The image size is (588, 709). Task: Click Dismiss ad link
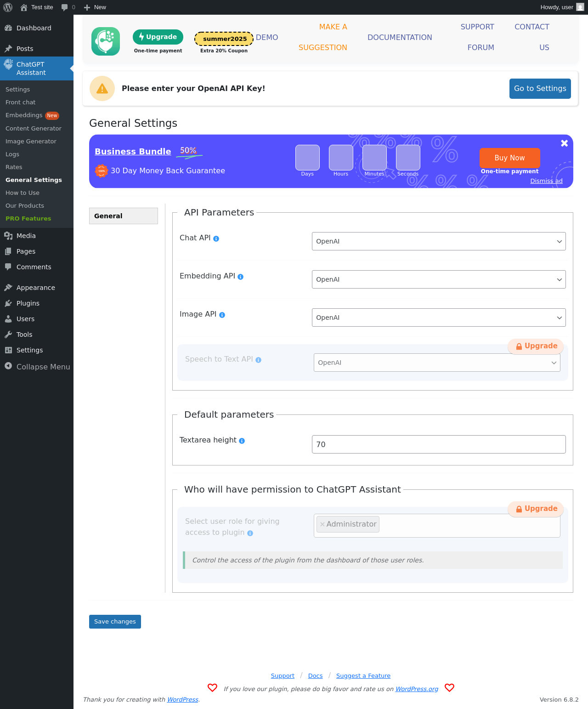tap(546, 181)
